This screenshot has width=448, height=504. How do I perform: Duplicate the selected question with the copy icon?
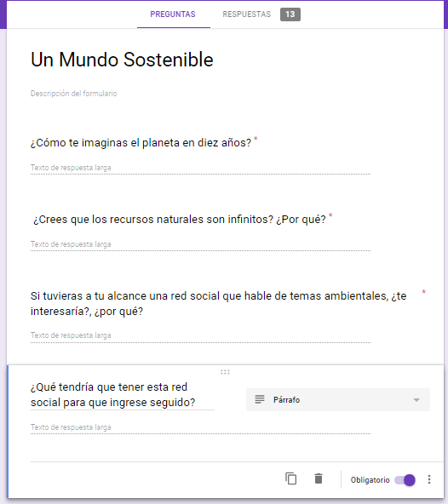click(x=291, y=478)
